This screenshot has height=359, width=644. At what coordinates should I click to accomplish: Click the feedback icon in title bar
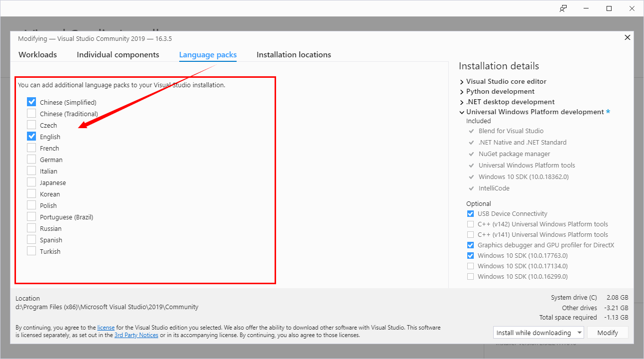tap(563, 8)
